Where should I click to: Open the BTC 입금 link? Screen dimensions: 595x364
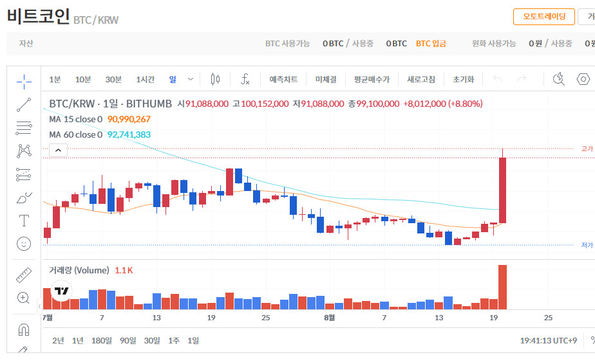point(431,44)
